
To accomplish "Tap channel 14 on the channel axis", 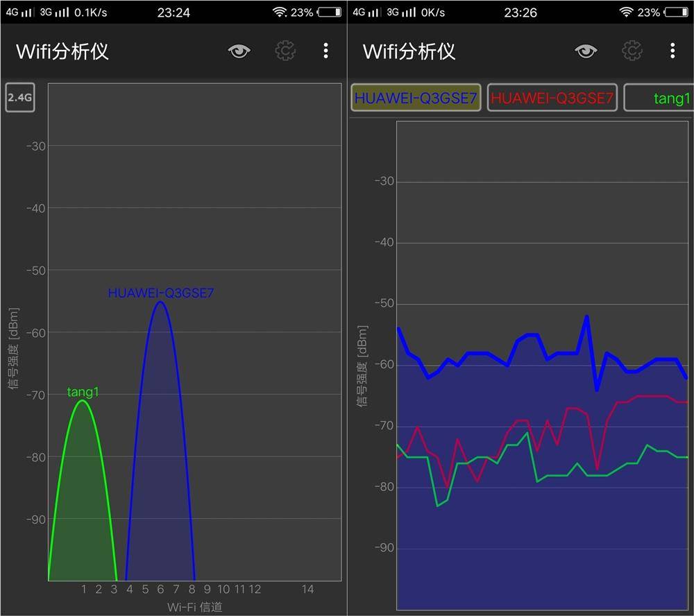I will click(x=307, y=589).
